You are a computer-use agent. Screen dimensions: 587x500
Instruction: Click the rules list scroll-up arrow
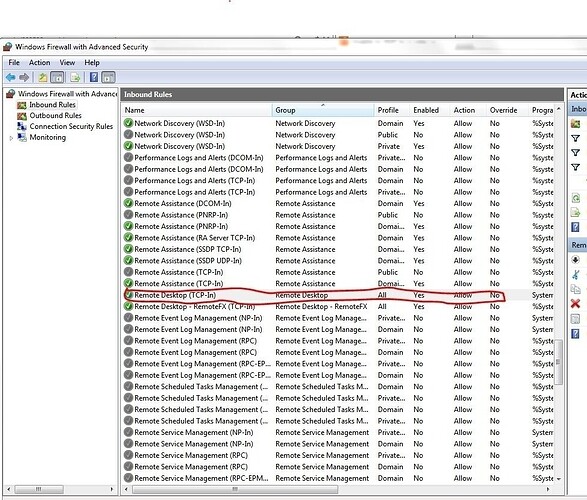pyautogui.click(x=559, y=109)
